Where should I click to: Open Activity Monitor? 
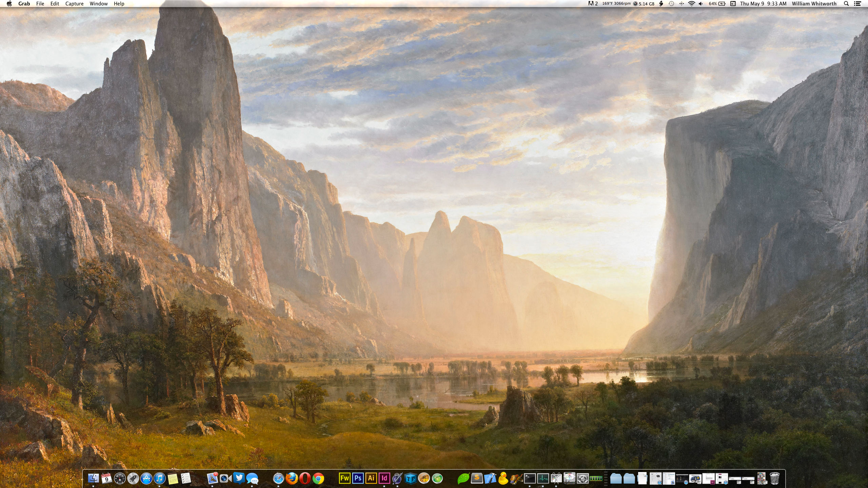point(543,478)
